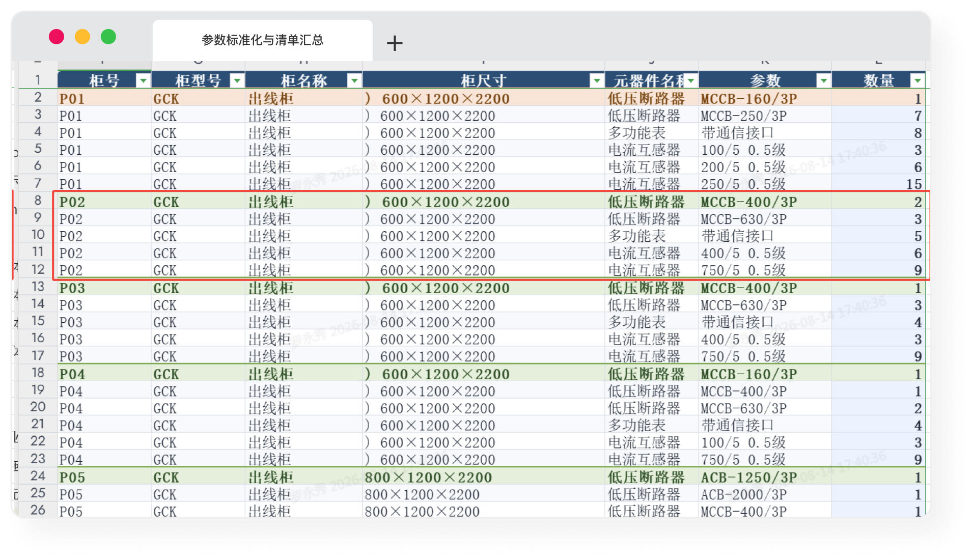Screen dimensions: 973x560
Task: Open the 元器件名称 column filter dropdown
Action: coord(690,80)
